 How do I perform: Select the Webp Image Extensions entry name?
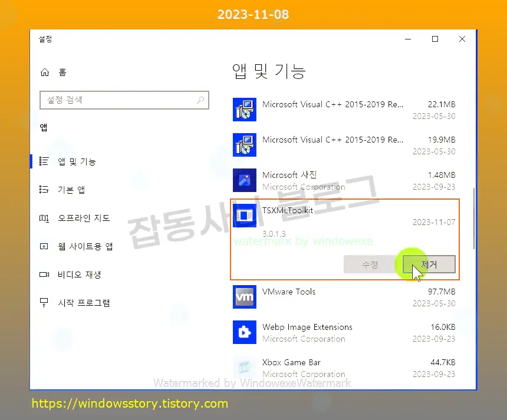(307, 327)
